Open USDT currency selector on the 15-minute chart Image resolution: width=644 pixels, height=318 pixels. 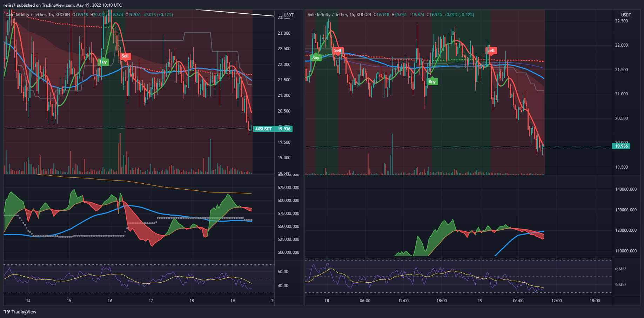[x=626, y=15]
